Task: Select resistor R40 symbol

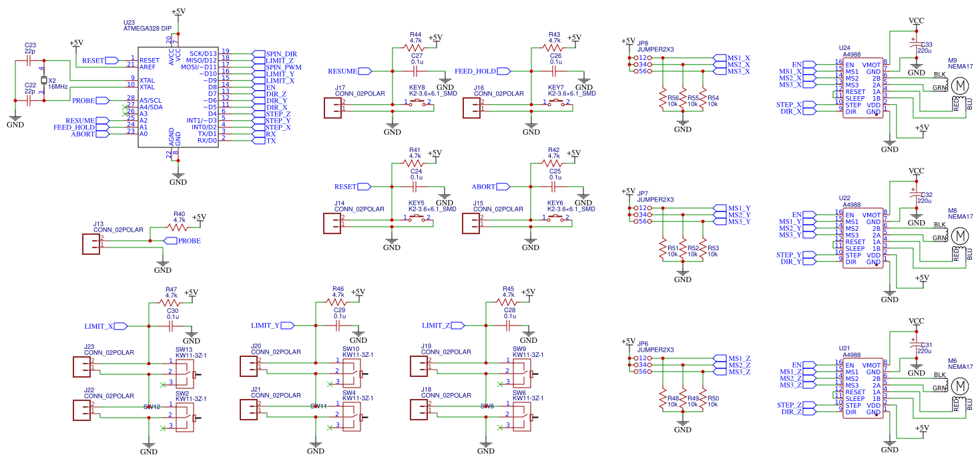Action: (179, 227)
